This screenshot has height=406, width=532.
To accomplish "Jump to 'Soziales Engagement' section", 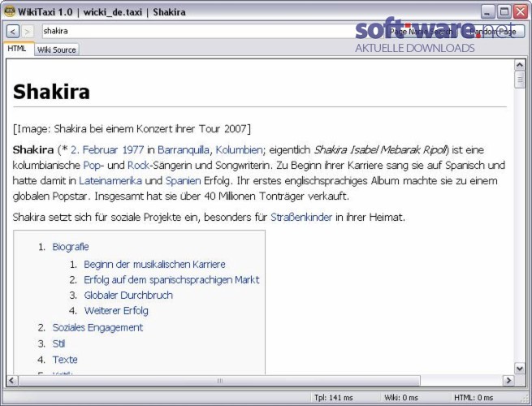I will click(x=97, y=327).
